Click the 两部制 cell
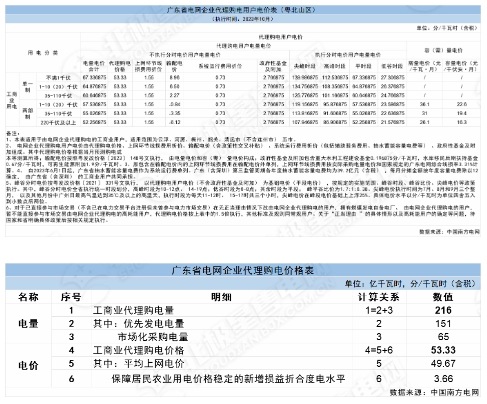Image resolution: width=487 pixels, height=404 pixels. click(x=28, y=113)
